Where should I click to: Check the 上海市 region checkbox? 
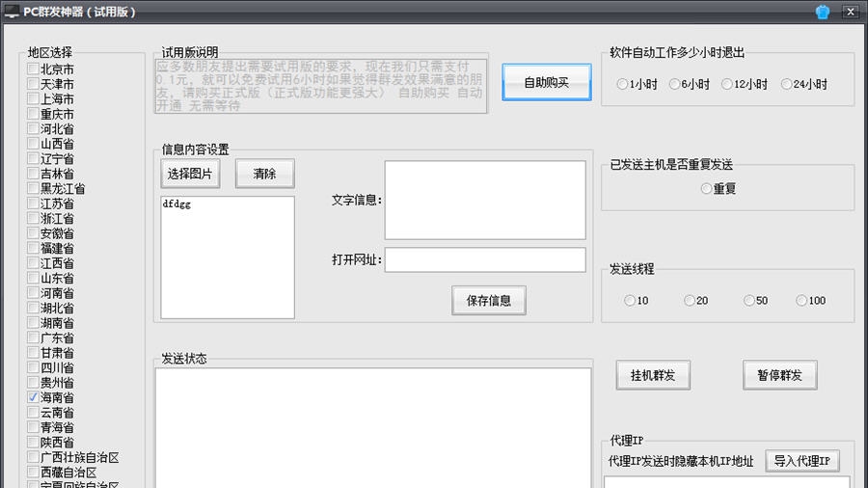click(x=33, y=99)
